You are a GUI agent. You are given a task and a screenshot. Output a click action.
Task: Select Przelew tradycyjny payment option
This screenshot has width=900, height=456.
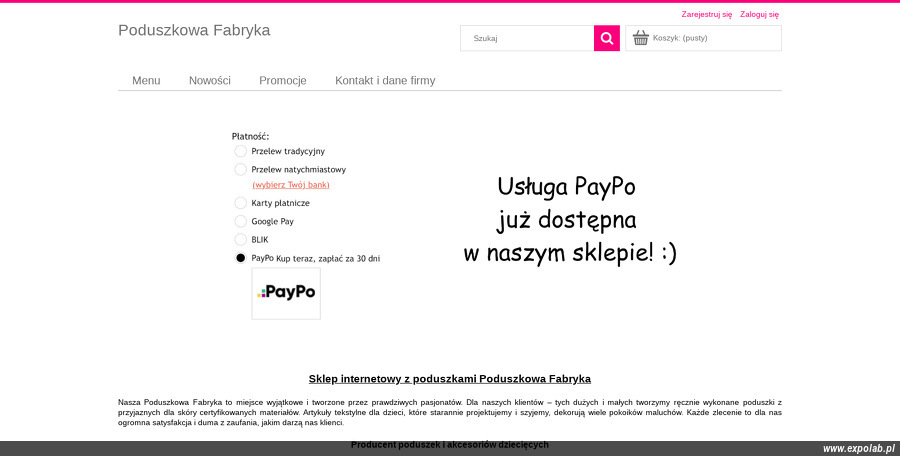240,151
